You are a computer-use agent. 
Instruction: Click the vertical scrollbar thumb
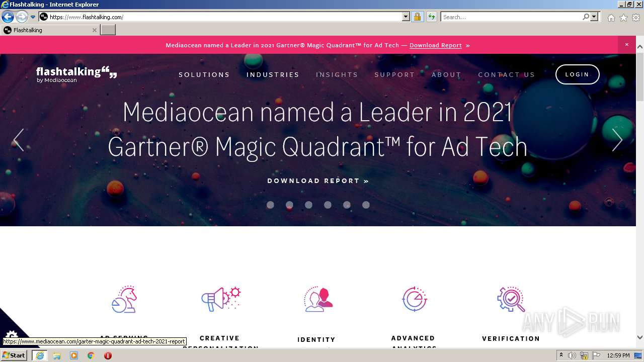pyautogui.click(x=640, y=76)
